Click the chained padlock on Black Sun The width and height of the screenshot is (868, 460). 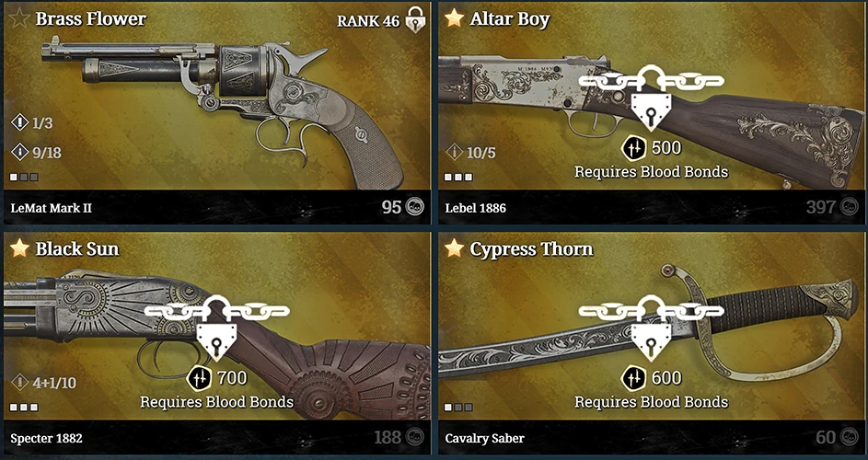[x=217, y=328]
